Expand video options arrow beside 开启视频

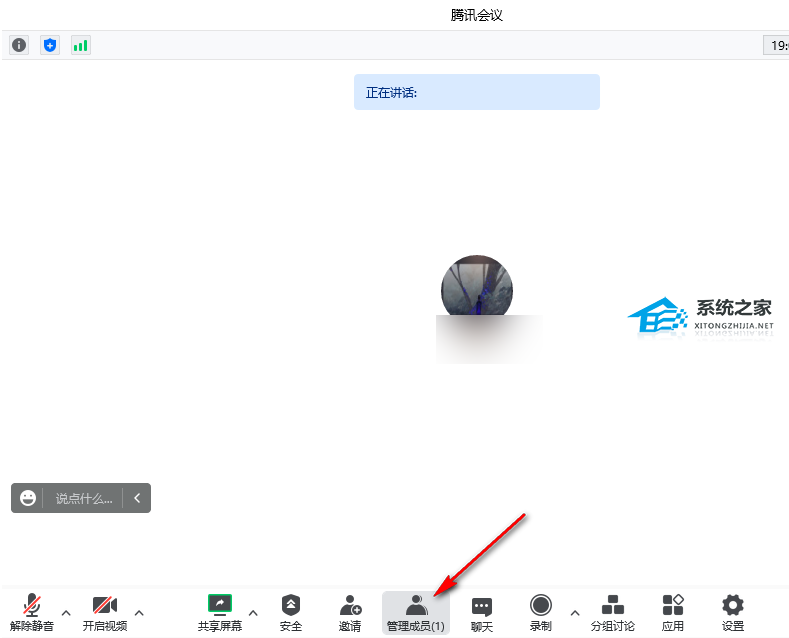click(x=139, y=613)
